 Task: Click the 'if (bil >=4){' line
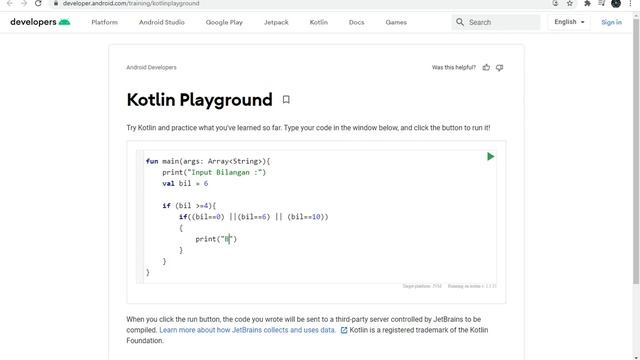[x=189, y=205]
